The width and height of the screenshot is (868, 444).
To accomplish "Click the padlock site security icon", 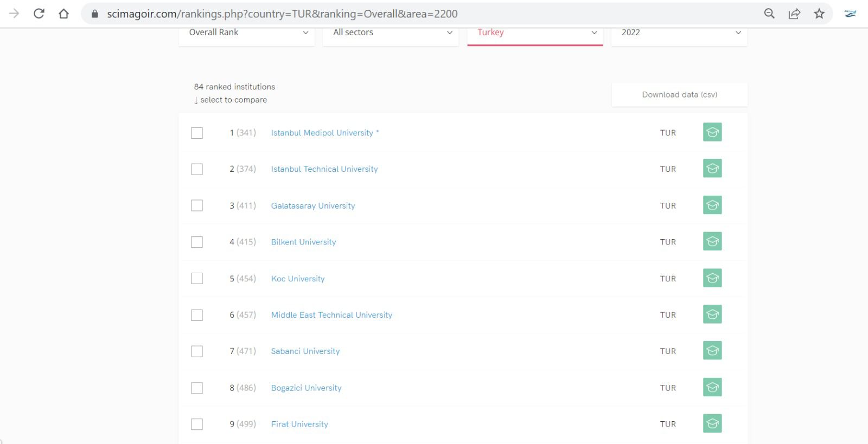I will point(95,14).
